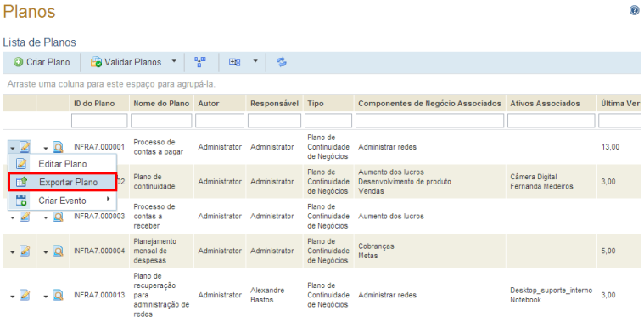The height and width of the screenshot is (322, 644).
Task: Open view dropdown arrow for INFRA7.000001 row
Action: pyautogui.click(x=46, y=148)
